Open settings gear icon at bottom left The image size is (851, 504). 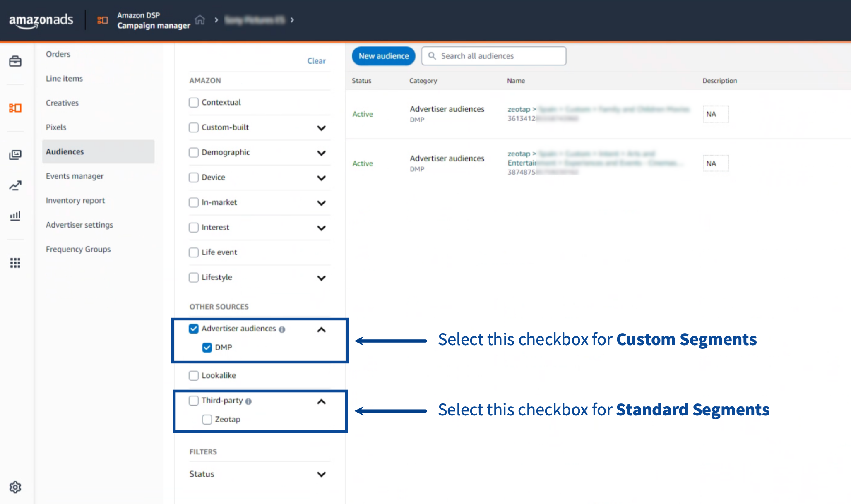coord(15,487)
